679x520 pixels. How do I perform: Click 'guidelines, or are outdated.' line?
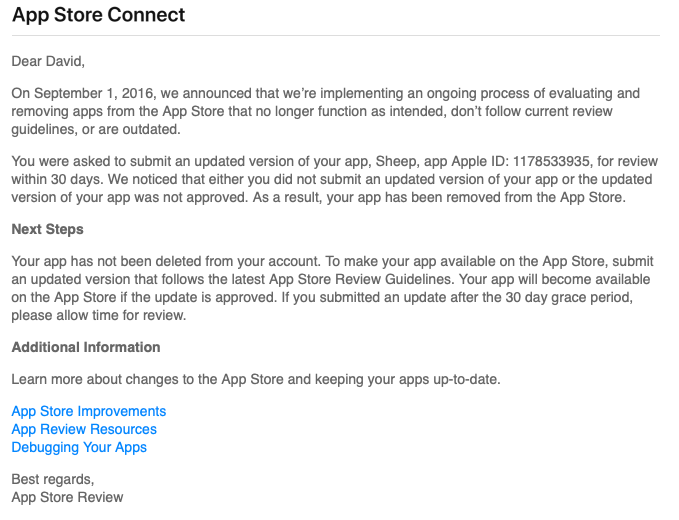tap(96, 129)
